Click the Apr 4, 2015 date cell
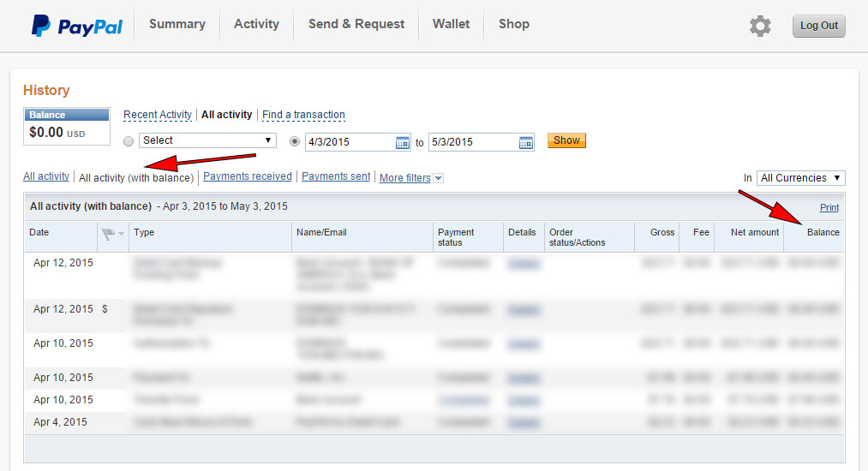Screen dimensions: 868x471 pyautogui.click(x=60, y=422)
